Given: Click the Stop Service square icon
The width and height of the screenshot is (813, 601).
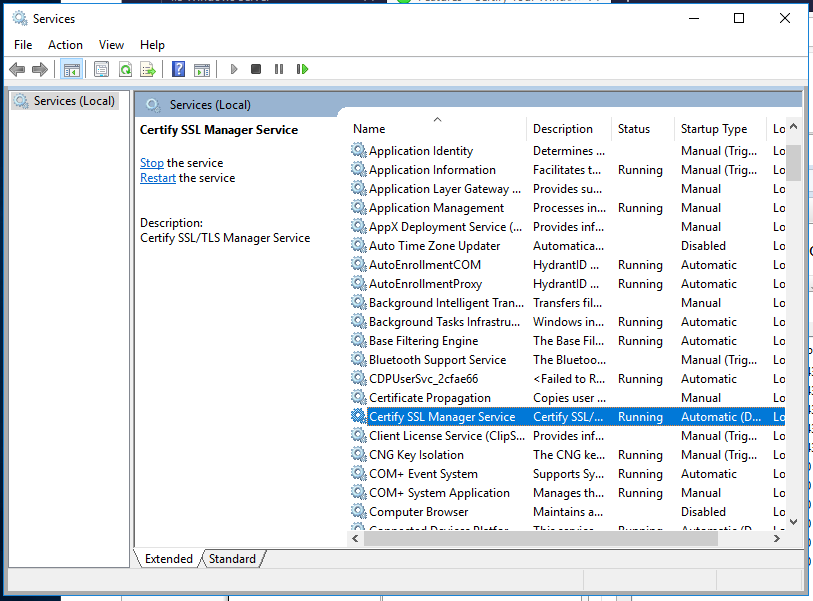Looking at the screenshot, I should (x=256, y=69).
